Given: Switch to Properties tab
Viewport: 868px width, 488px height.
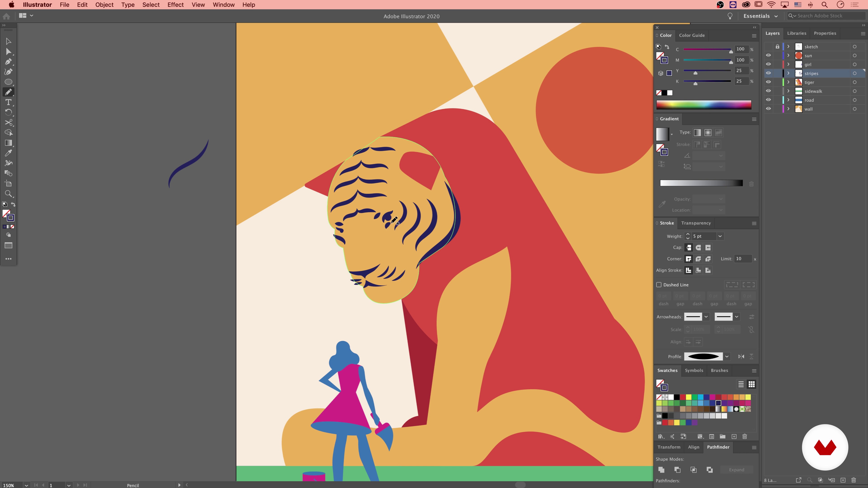Looking at the screenshot, I should point(825,33).
